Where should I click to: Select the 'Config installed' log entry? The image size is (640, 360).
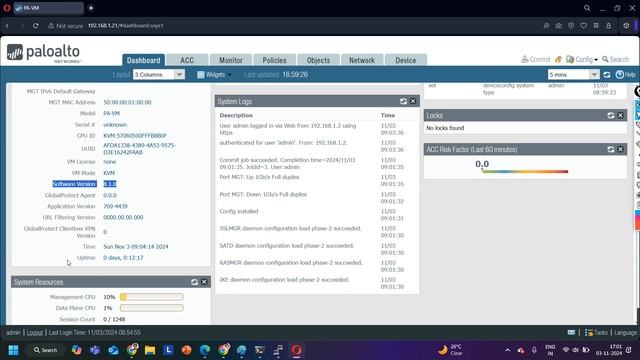[x=239, y=211]
